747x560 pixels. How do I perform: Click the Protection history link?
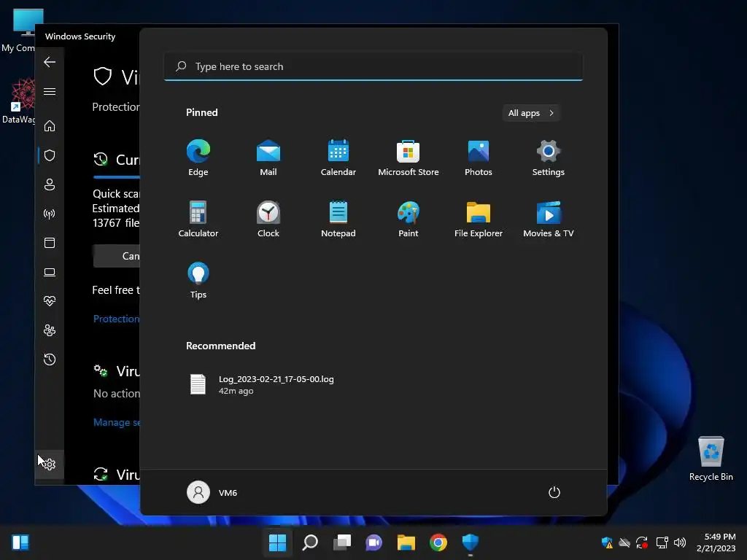click(x=116, y=319)
